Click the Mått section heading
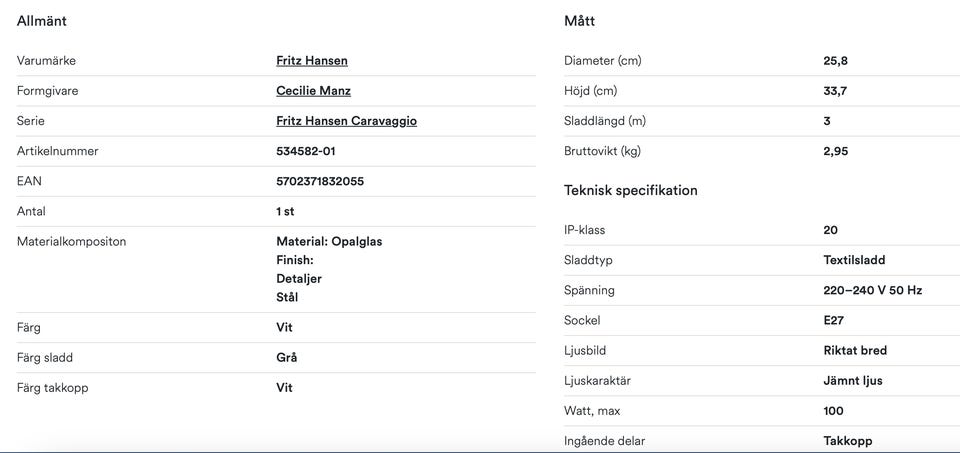The width and height of the screenshot is (960, 453). point(579,21)
